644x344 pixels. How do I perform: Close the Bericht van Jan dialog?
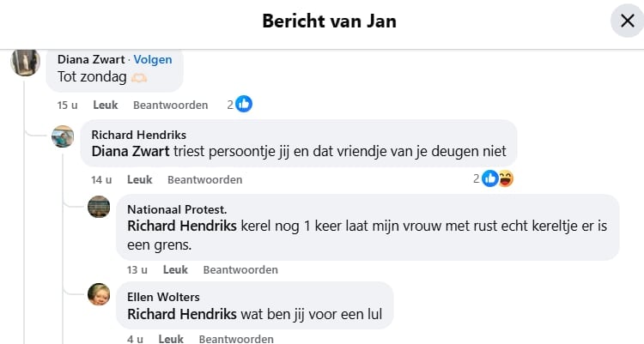[x=626, y=21]
